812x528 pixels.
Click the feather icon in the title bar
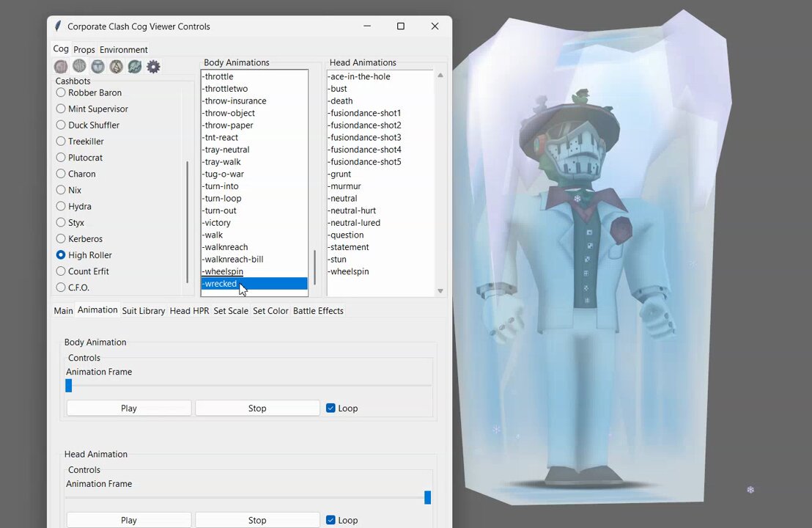click(58, 26)
